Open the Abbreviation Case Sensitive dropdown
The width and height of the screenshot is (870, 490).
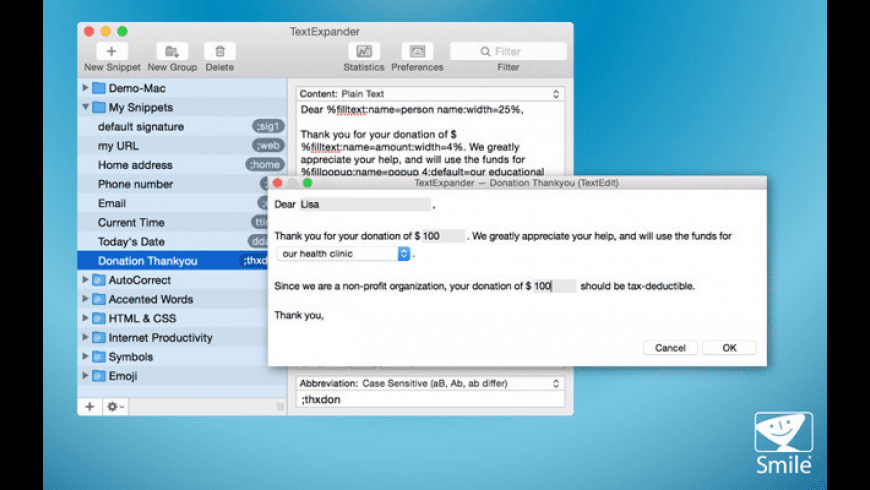pos(430,383)
